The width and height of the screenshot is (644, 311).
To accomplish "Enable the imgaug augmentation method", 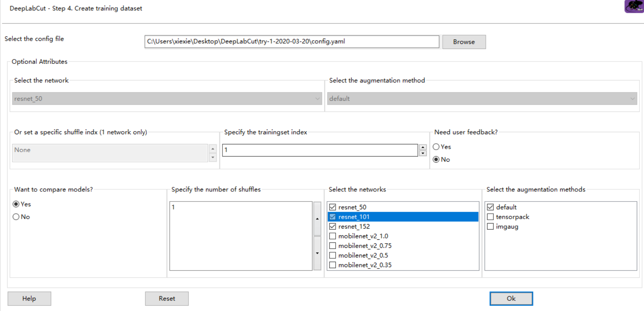I will tap(490, 226).
